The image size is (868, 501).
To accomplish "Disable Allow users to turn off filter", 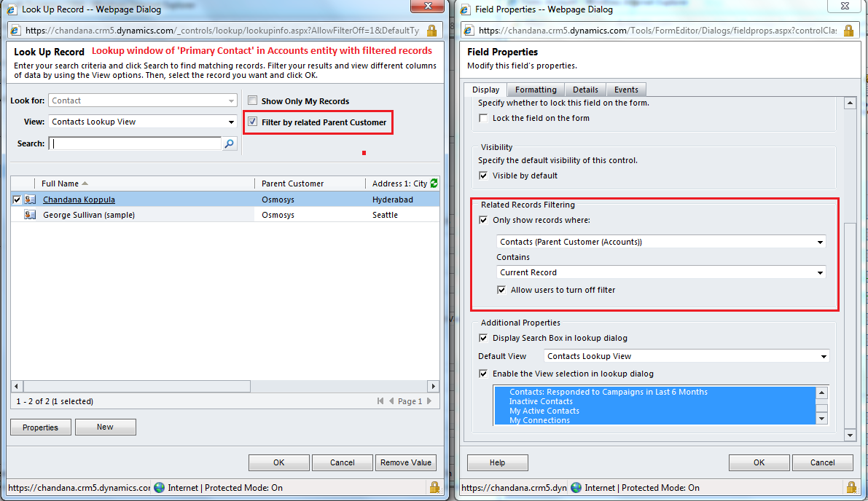I will click(501, 289).
